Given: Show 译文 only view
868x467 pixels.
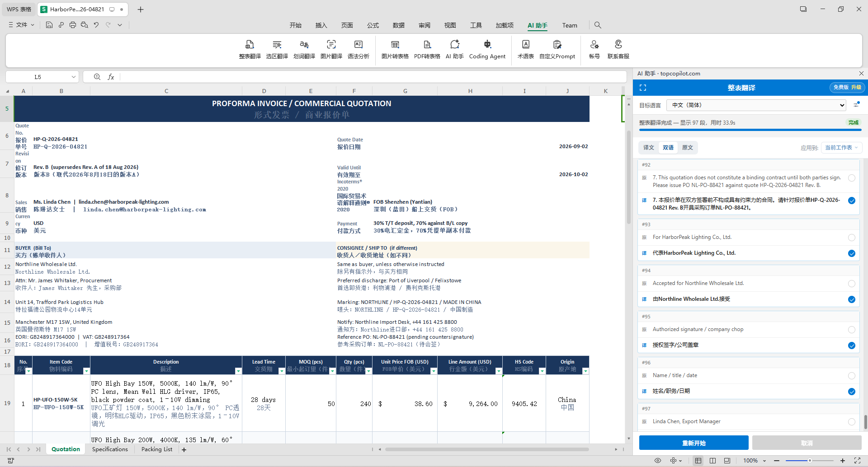Looking at the screenshot, I should (x=649, y=148).
